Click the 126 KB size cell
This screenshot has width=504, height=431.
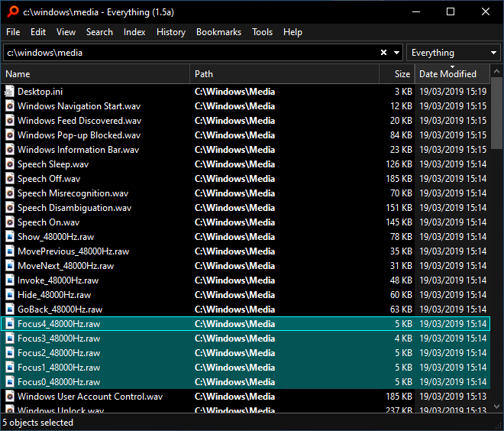pyautogui.click(x=399, y=164)
